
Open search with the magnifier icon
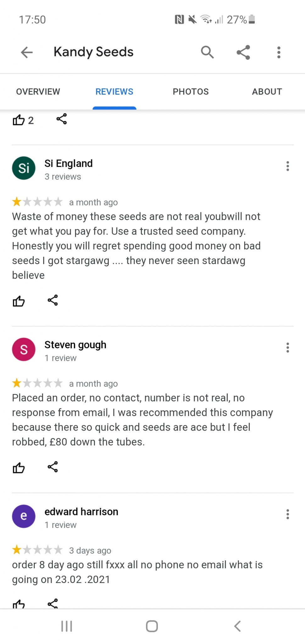click(x=207, y=52)
